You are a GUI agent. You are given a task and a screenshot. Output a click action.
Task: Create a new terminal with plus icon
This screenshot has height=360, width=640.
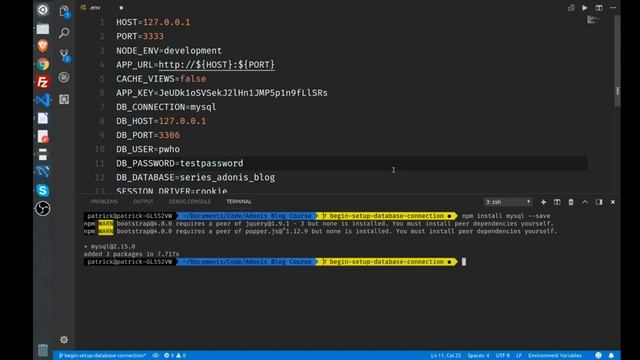(x=543, y=202)
